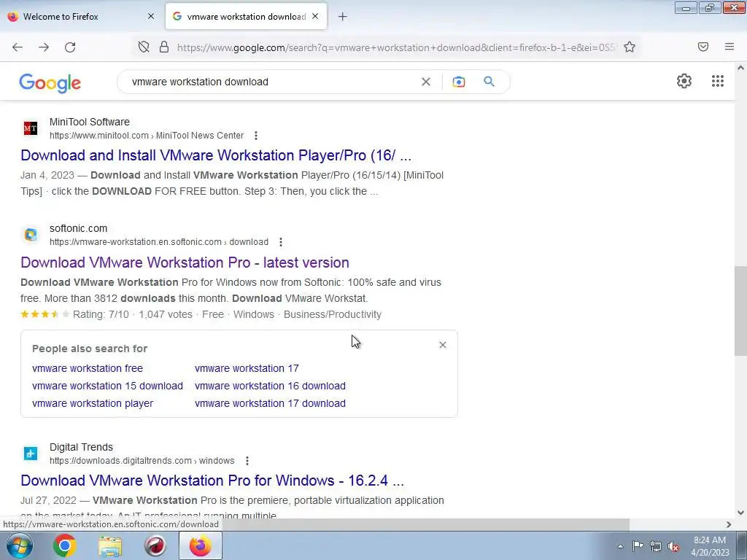Search for vmware workstation player
This screenshot has width=747, height=560.
93,403
